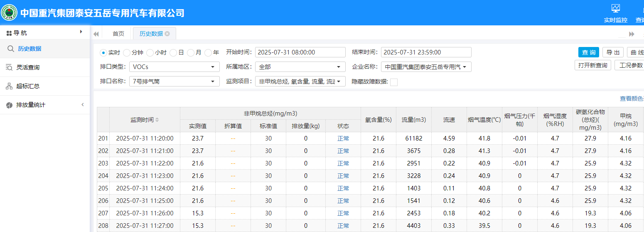Screen dimensions: 644x232
Task: Open the 排口类型 VOCs dropdown
Action: click(x=175, y=67)
